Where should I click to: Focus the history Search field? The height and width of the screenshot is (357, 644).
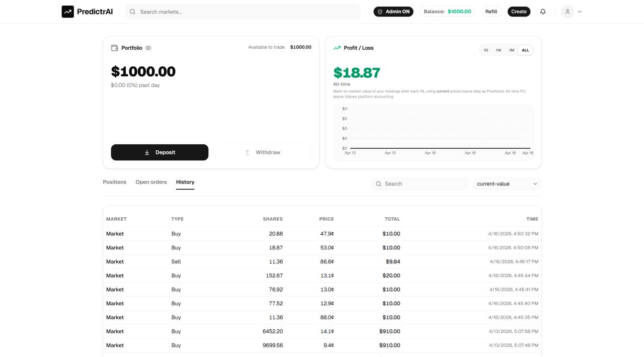pyautogui.click(x=420, y=184)
